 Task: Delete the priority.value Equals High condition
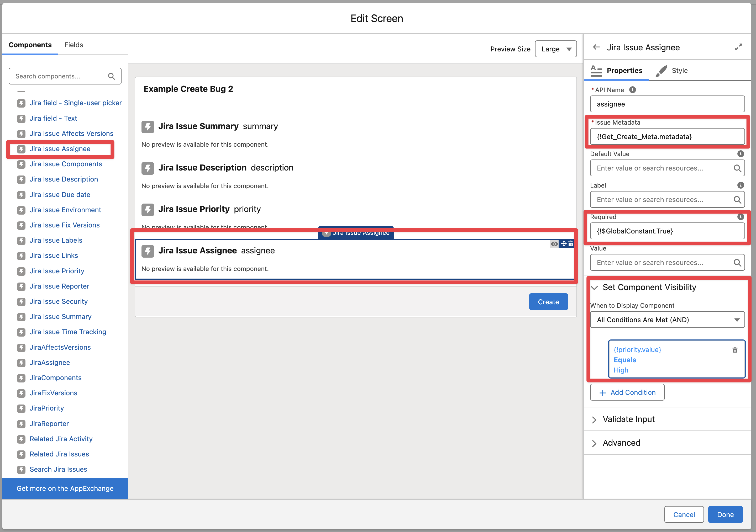(734, 349)
